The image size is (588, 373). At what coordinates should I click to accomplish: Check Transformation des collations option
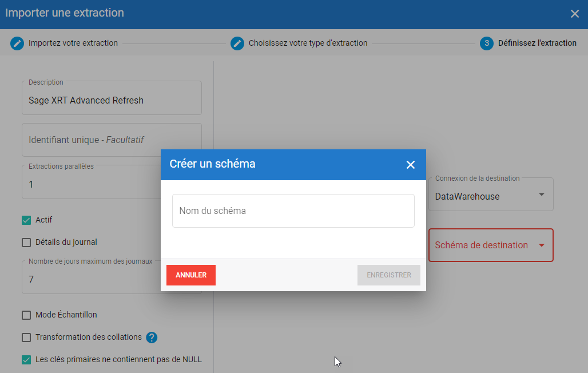coord(26,338)
